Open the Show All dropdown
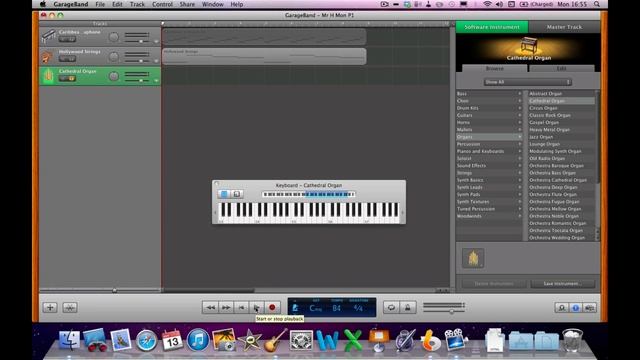The image size is (640, 360). pyautogui.click(x=527, y=82)
